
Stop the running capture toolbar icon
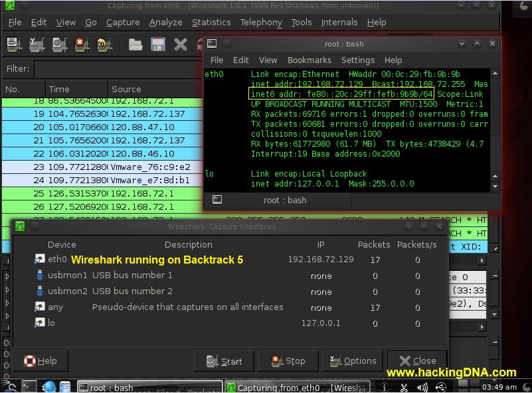(x=80, y=44)
